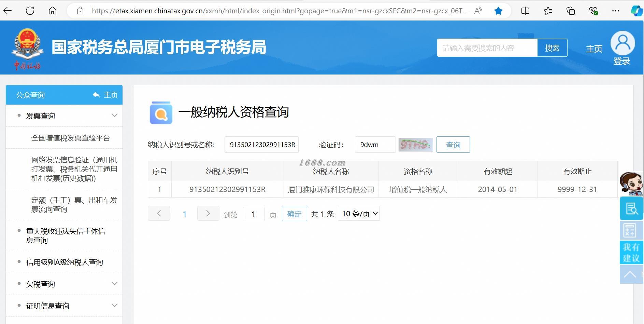Click the 主页 link in the header
The image size is (644, 324).
point(594,49)
